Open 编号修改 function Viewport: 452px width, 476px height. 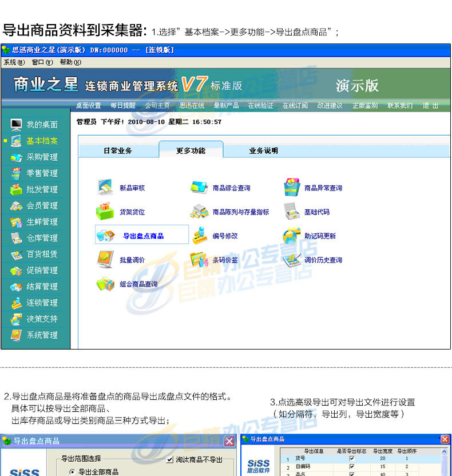point(215,236)
